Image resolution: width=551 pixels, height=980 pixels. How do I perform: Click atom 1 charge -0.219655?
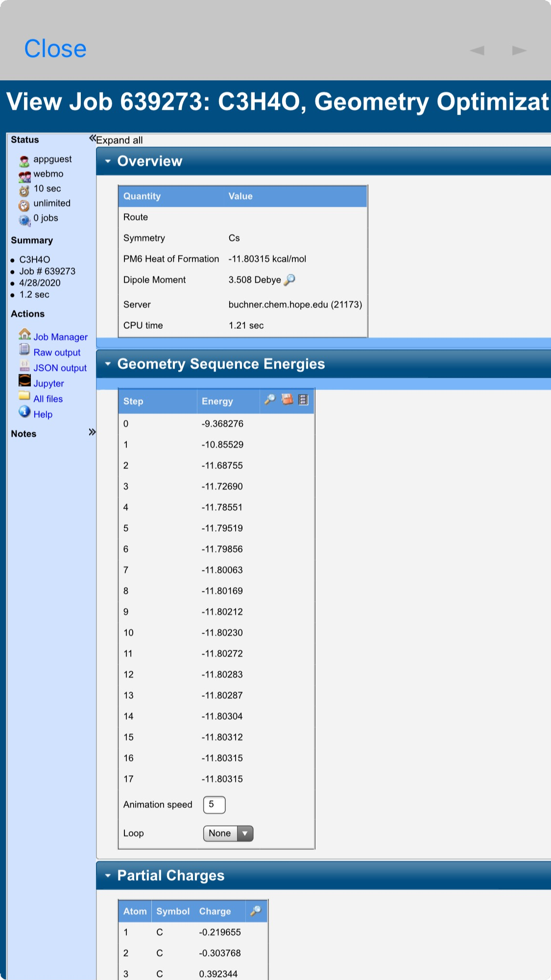pyautogui.click(x=220, y=932)
